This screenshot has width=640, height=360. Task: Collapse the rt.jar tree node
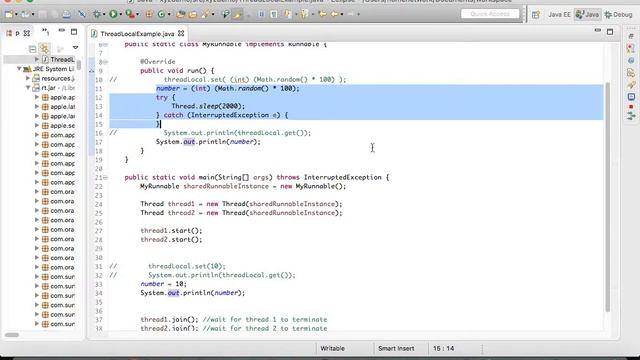point(28,88)
